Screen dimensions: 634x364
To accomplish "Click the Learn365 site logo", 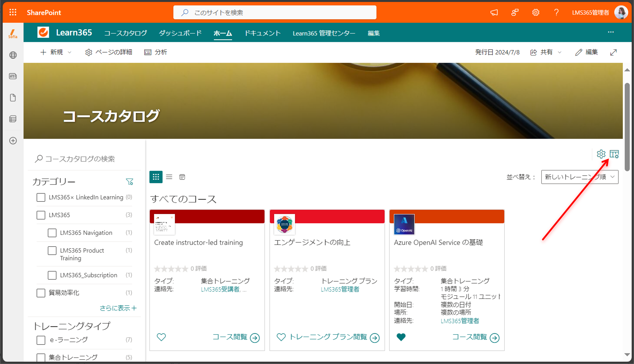I will pos(43,32).
